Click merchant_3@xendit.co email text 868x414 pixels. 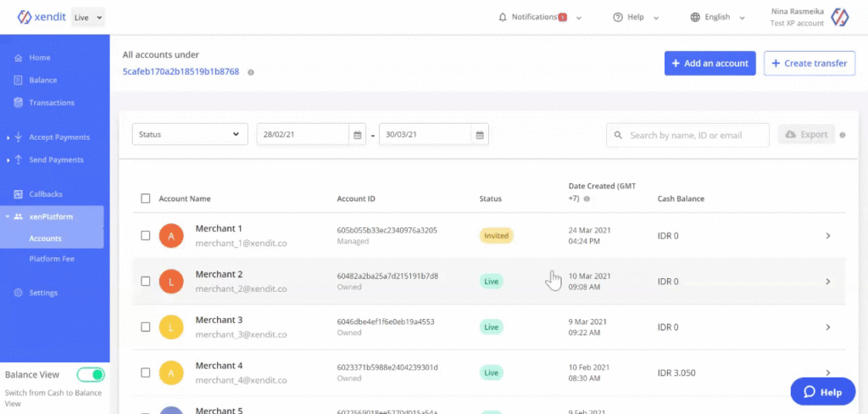tap(241, 334)
